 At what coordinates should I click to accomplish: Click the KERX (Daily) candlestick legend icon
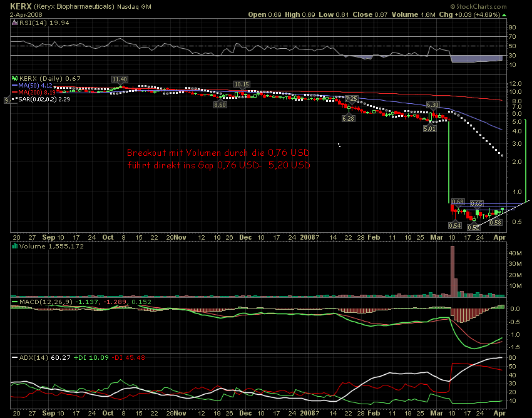[16, 78]
